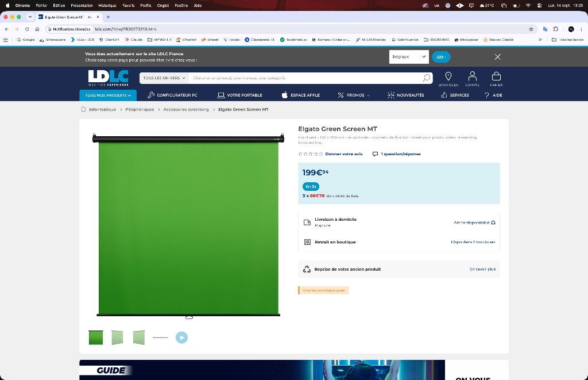Open the Chrome extensions puzzle icon
Viewport: 588px width, 380px height.
[x=556, y=29]
